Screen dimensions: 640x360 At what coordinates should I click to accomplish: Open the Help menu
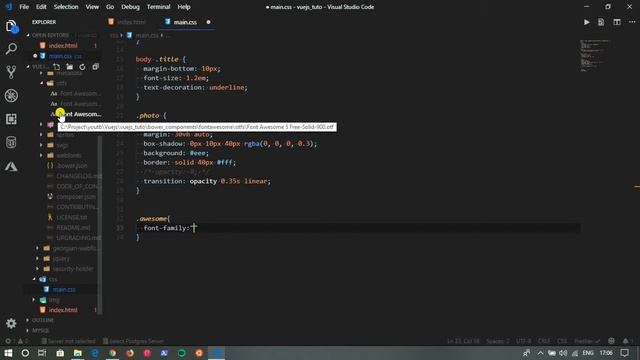coord(184,7)
